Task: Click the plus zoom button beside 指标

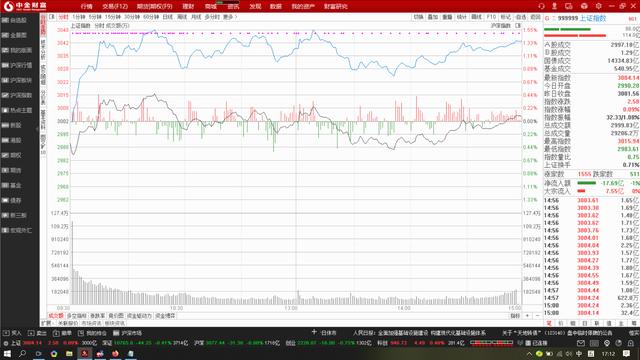Action: (x=527, y=316)
